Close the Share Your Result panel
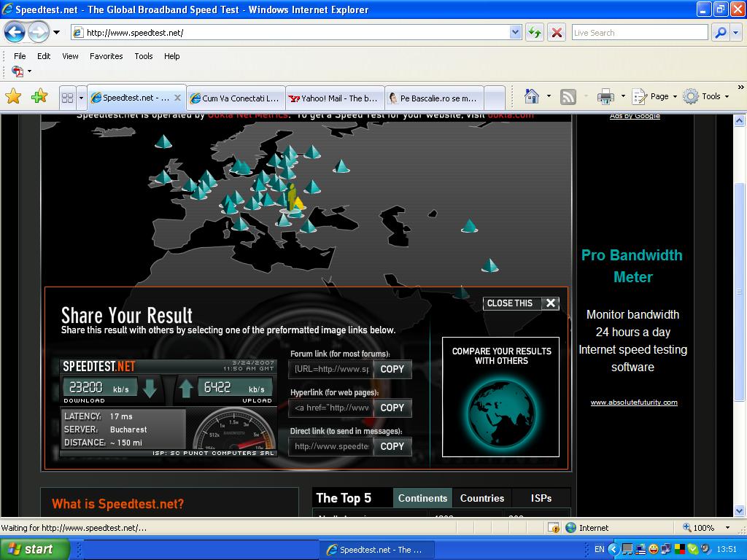This screenshot has width=747, height=560. click(x=551, y=303)
